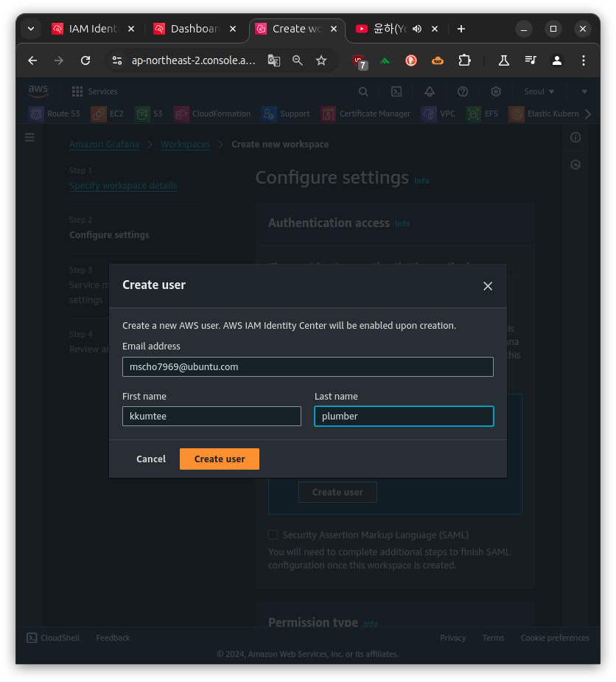Open the S3 favorites shortcut

pyautogui.click(x=149, y=114)
